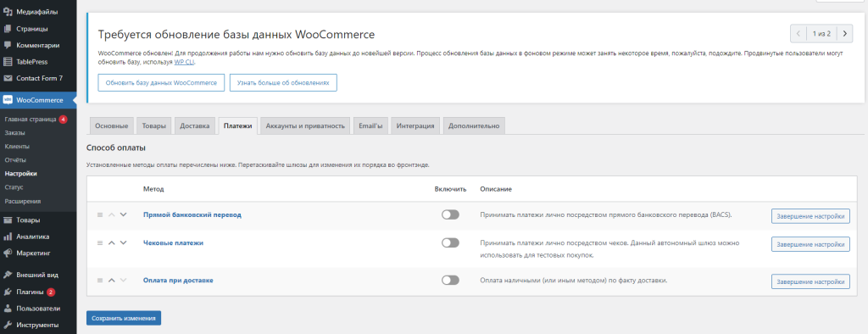Click the Инструменты wrench icon

tap(8, 326)
